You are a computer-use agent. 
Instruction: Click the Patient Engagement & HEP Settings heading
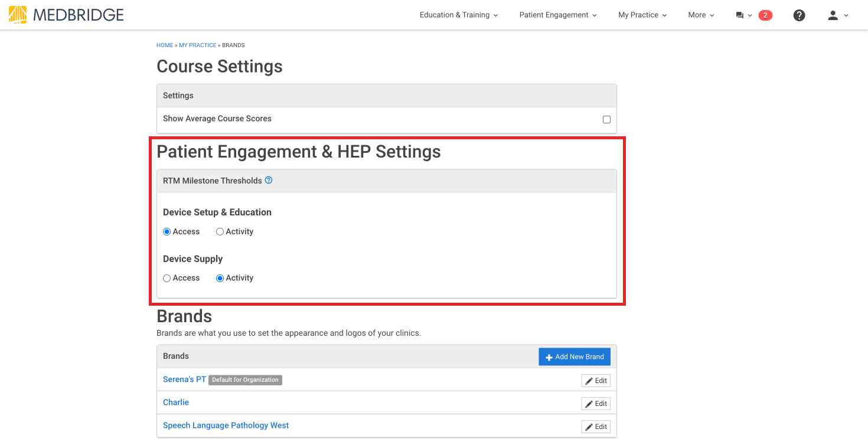299,152
